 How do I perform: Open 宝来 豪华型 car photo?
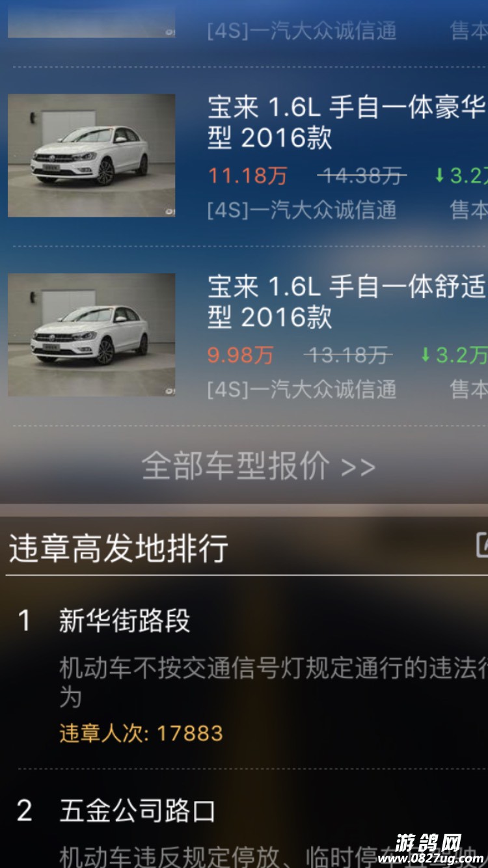click(91, 155)
